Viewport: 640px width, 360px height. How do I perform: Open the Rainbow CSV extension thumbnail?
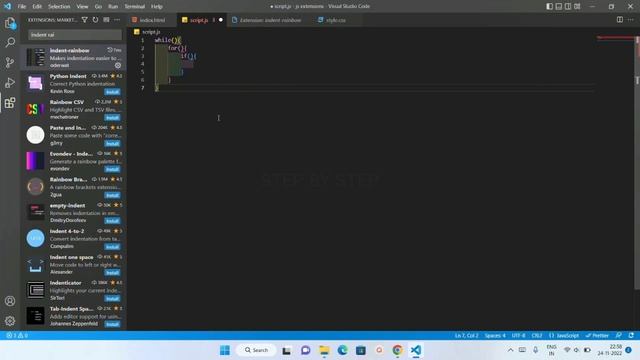(36, 109)
